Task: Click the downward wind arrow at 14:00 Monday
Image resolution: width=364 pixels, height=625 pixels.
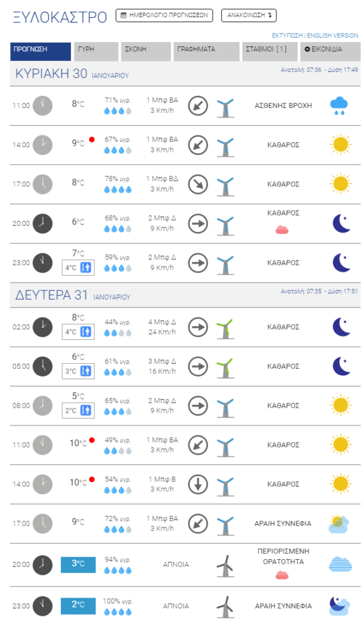Action: [198, 484]
